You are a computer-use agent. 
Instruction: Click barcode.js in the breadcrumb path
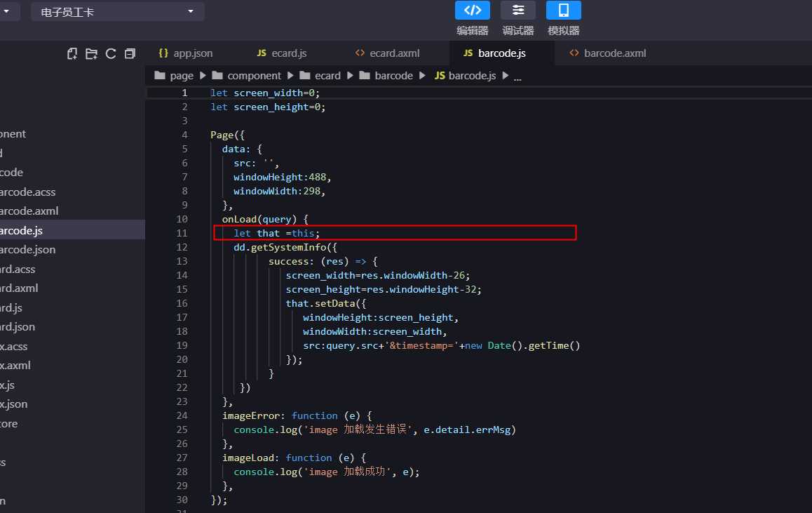coord(465,76)
